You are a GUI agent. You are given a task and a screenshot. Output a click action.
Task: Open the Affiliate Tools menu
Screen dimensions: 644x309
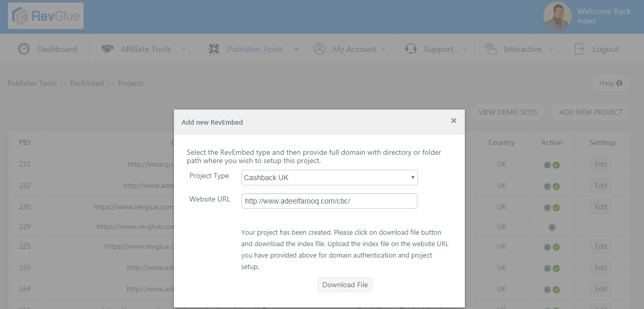click(145, 49)
